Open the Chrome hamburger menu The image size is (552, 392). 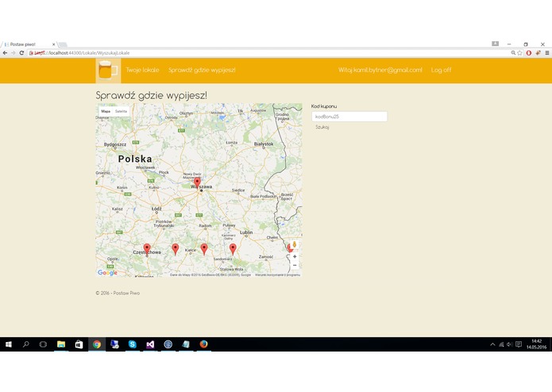pos(547,52)
